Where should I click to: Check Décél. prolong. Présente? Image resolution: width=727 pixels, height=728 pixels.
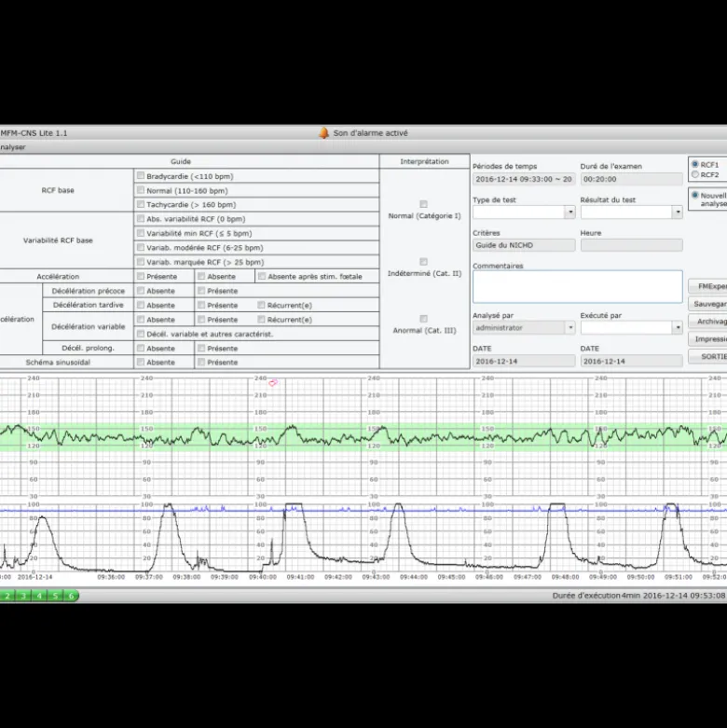[201, 348]
